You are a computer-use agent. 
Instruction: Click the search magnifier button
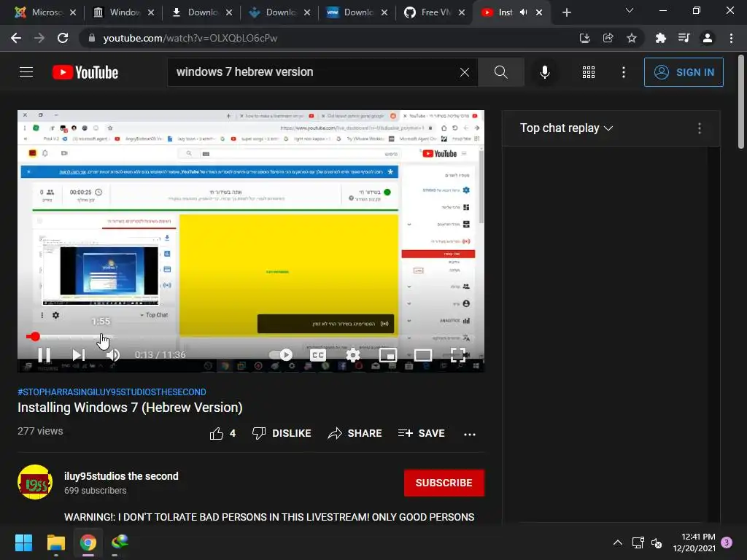[500, 72]
